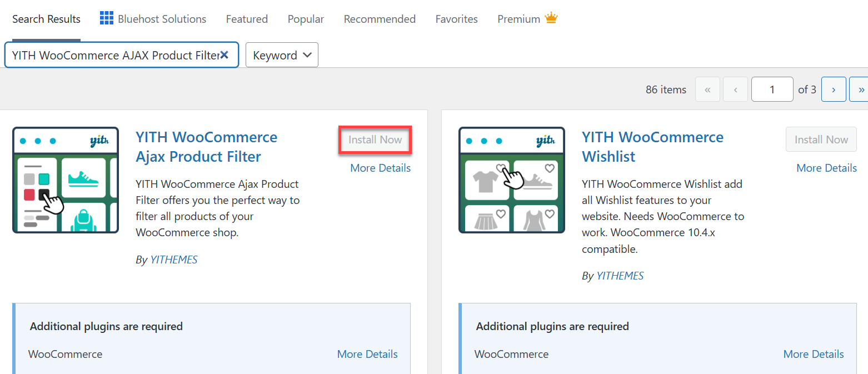The image size is (868, 374).
Task: Click the grid icon beside Bluehost Solutions
Action: tap(106, 18)
